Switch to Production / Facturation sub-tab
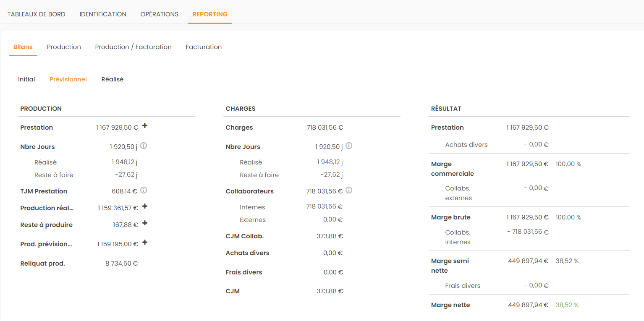Viewport: 644px width, 321px height. tap(133, 47)
